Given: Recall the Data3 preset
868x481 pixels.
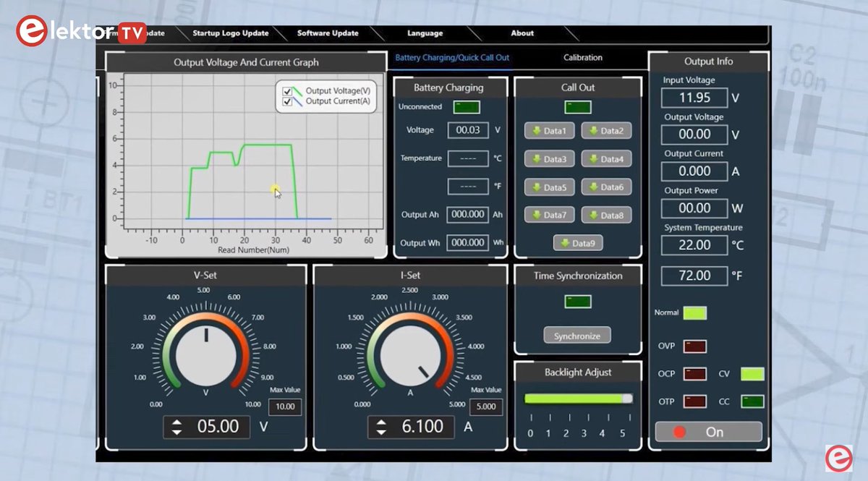Looking at the screenshot, I should 550,159.
